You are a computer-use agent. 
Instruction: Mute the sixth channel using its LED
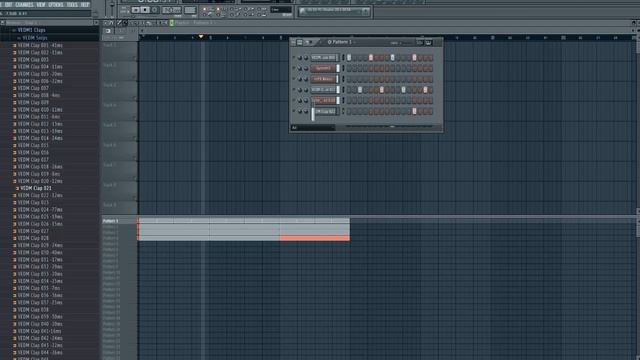293,111
